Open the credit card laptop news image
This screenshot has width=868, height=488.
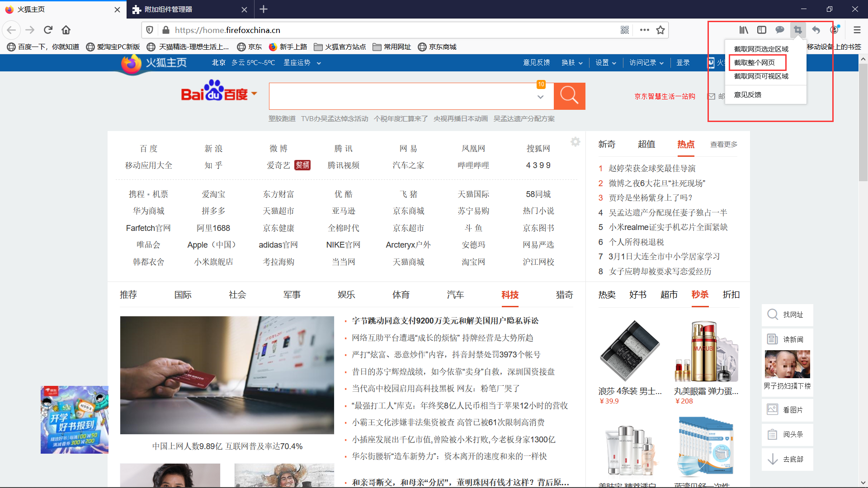pyautogui.click(x=227, y=375)
